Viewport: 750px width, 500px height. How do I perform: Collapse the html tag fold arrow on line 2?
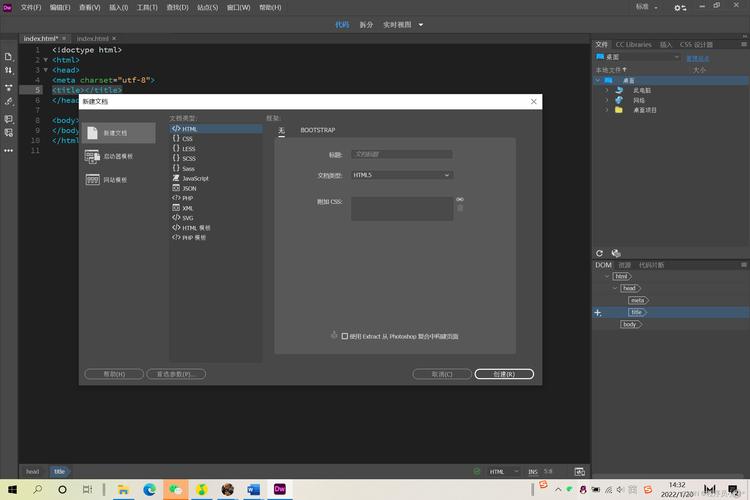tap(46, 60)
